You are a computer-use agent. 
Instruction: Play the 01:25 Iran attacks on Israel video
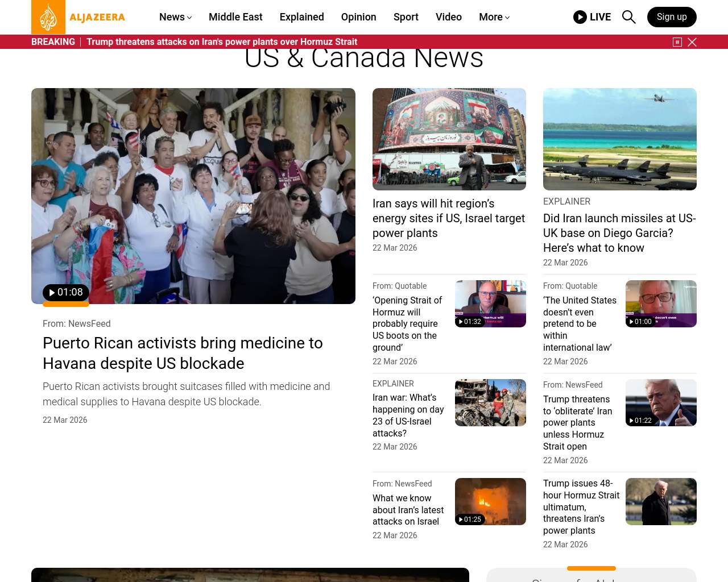click(x=490, y=501)
